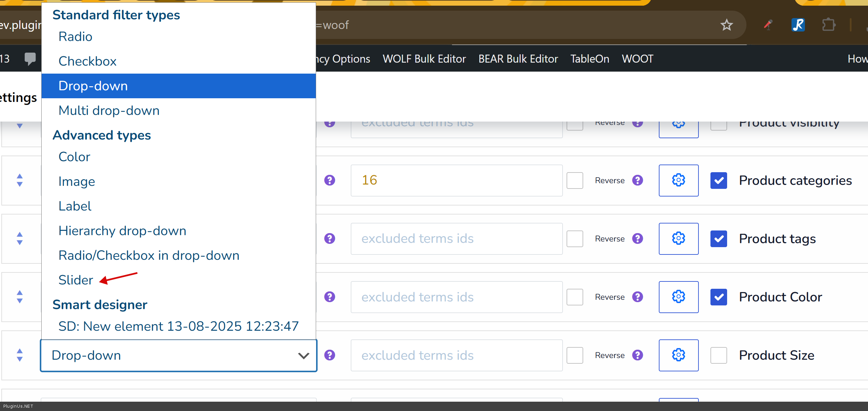Click reorder arrows for Product Color row
868x411 pixels.
coord(20,297)
